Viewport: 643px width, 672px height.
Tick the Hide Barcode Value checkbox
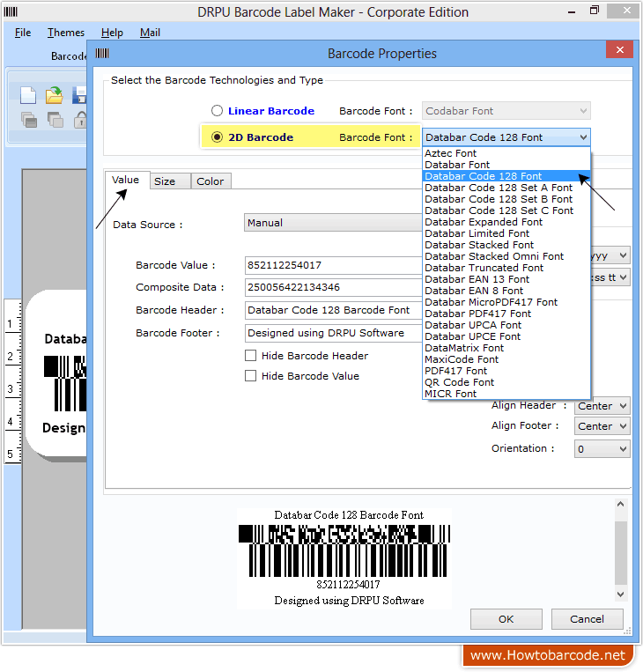coord(251,376)
